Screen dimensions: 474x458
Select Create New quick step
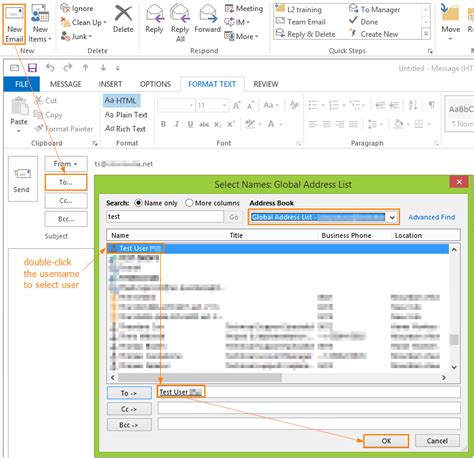373,34
